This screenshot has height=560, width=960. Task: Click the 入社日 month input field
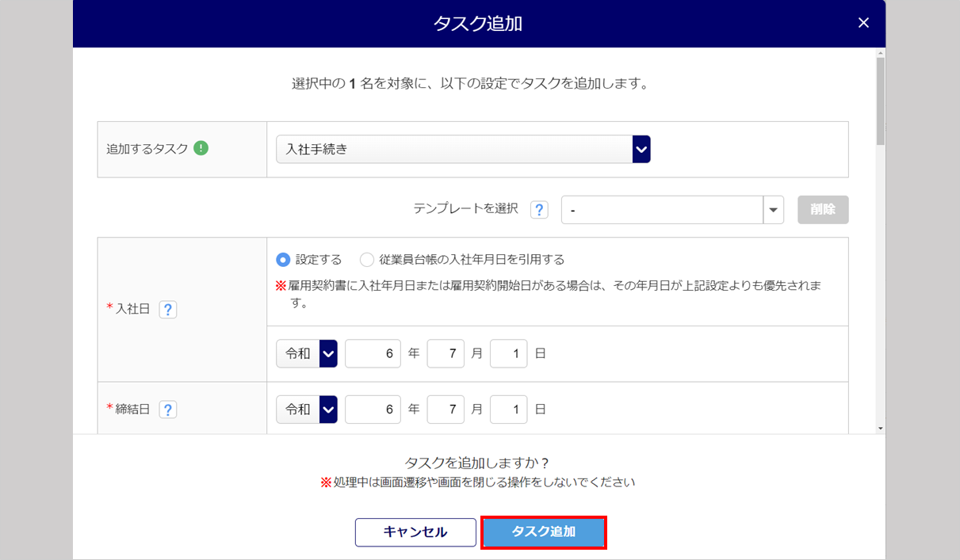[446, 353]
